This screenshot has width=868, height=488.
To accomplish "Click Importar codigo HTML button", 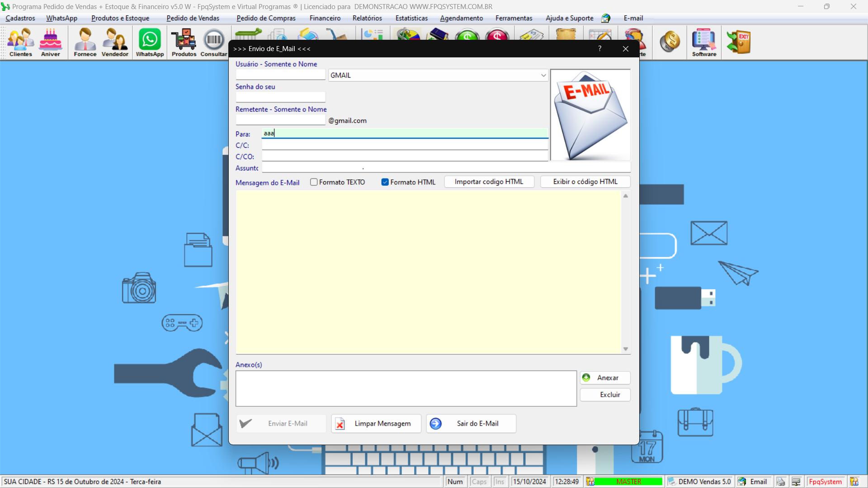I will [x=490, y=181].
